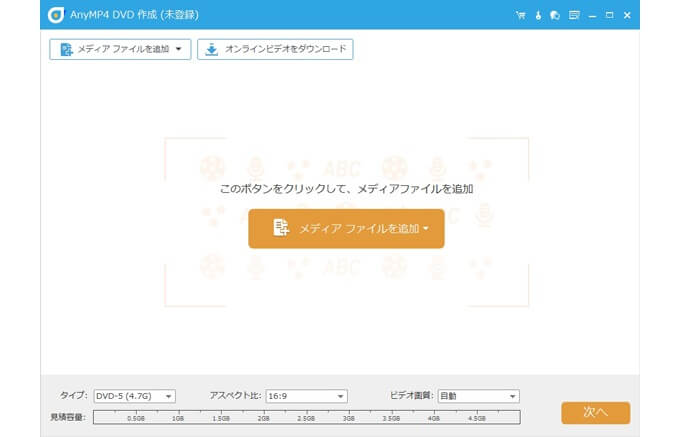Click the large orange メディア ファイルを追加 button

pos(346,228)
